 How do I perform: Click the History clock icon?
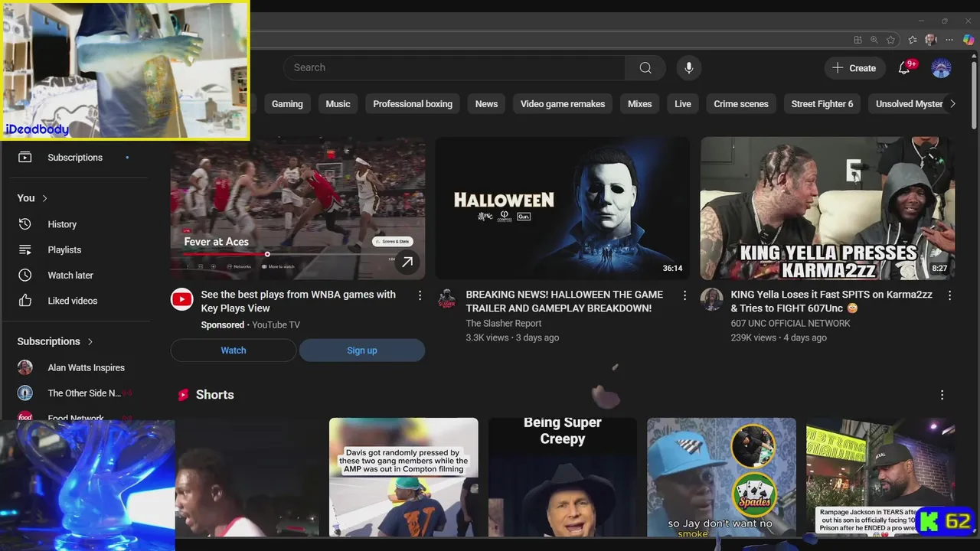click(25, 224)
